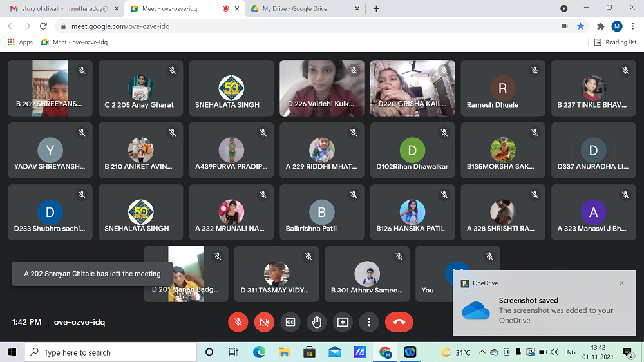Click the D 226 Vaidehi Kulk video tile
The width and height of the screenshot is (644, 362).
click(321, 88)
